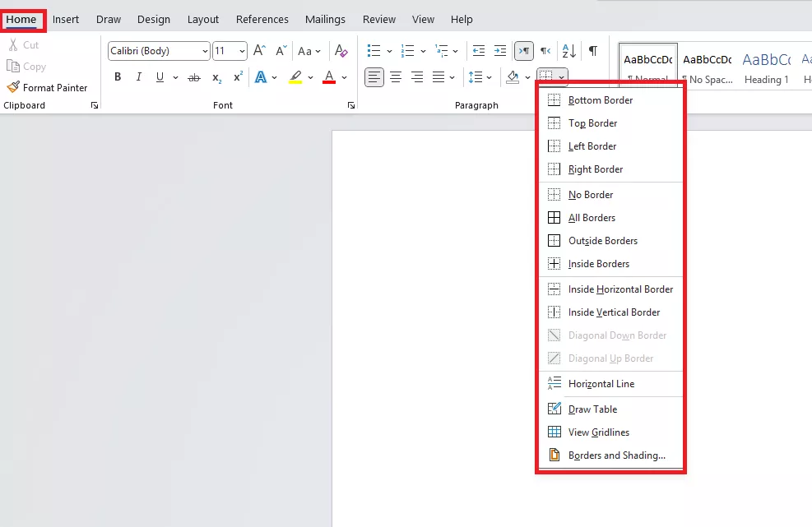Open the Design tab

(153, 19)
